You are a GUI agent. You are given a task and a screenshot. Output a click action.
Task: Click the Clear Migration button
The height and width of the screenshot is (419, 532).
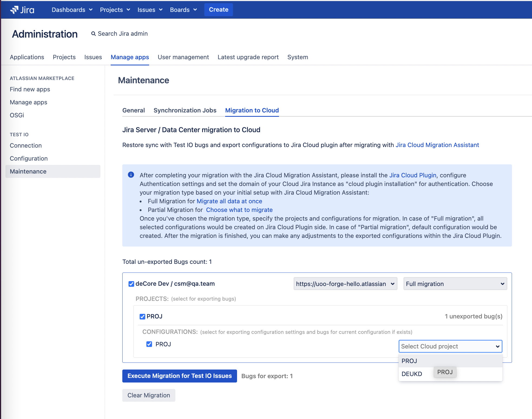(149, 395)
